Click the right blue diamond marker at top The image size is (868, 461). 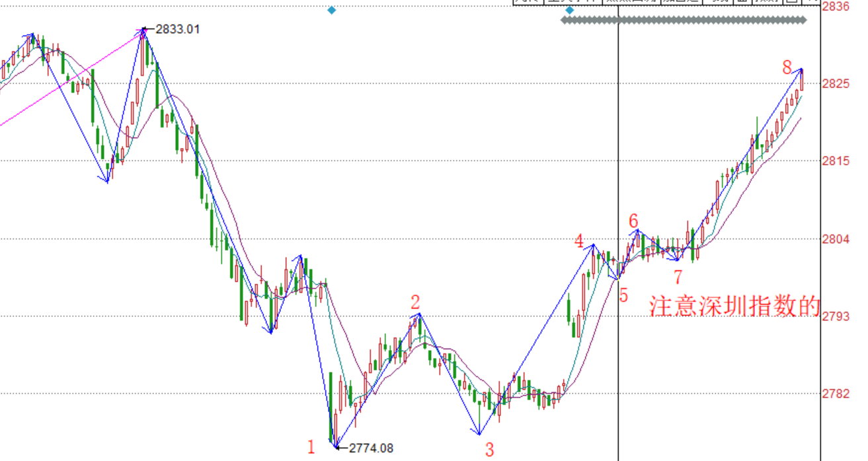570,10
